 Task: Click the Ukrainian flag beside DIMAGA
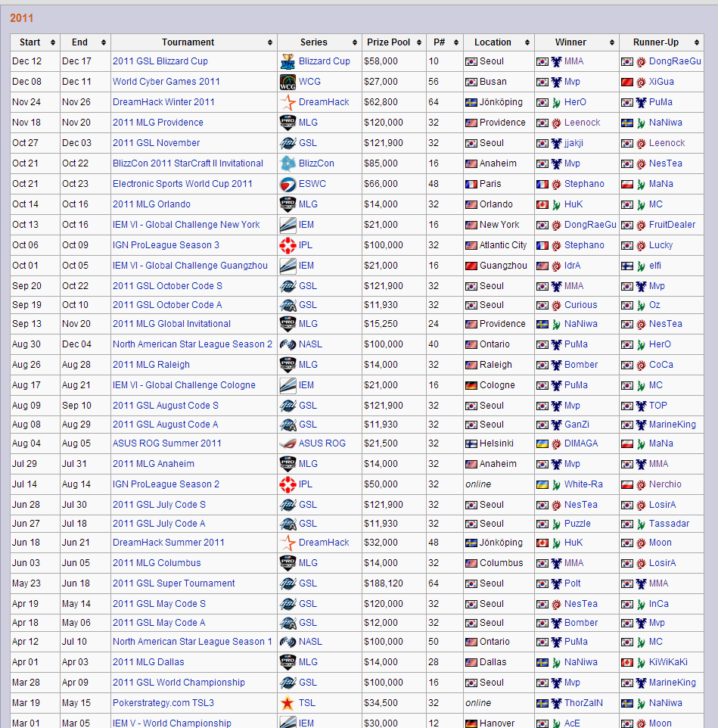(x=542, y=443)
